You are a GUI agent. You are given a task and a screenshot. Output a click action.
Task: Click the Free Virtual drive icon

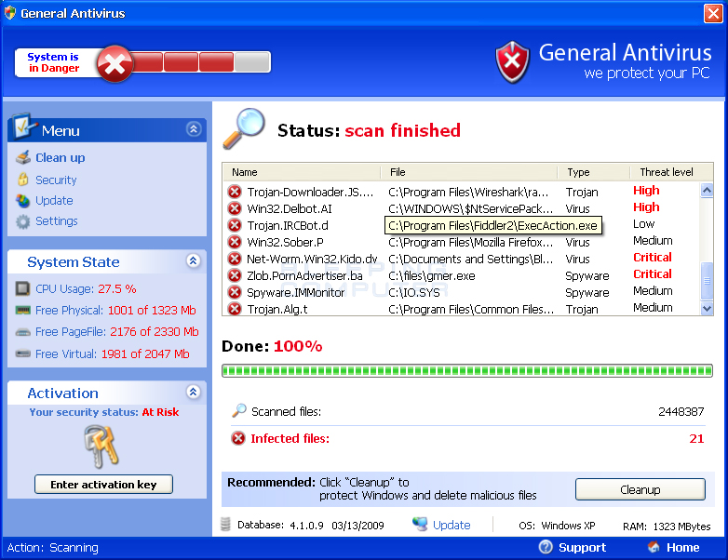(x=22, y=353)
